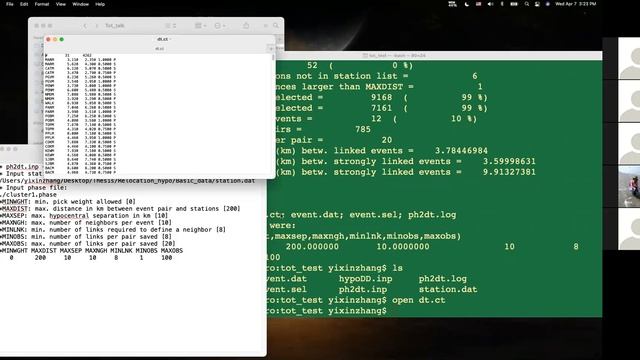Click the parameter header row MINWGHT MAXDIST
This screenshot has height=360, width=640.
click(x=92, y=250)
